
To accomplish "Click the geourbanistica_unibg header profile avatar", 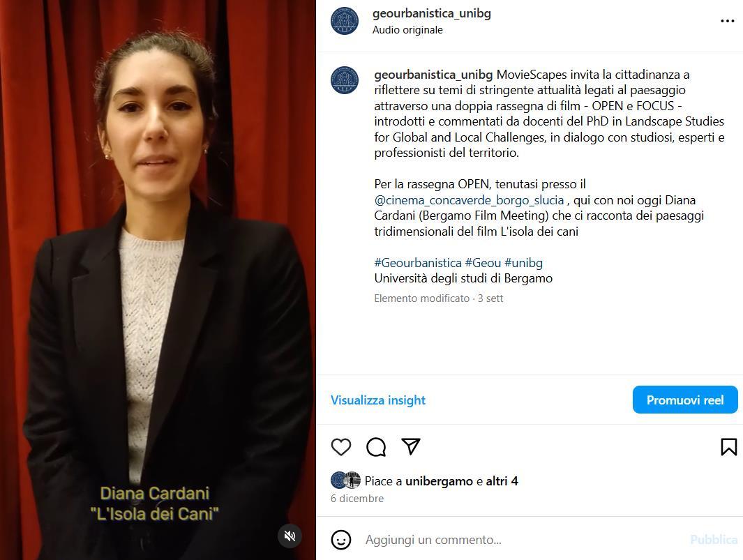I will tap(345, 21).
